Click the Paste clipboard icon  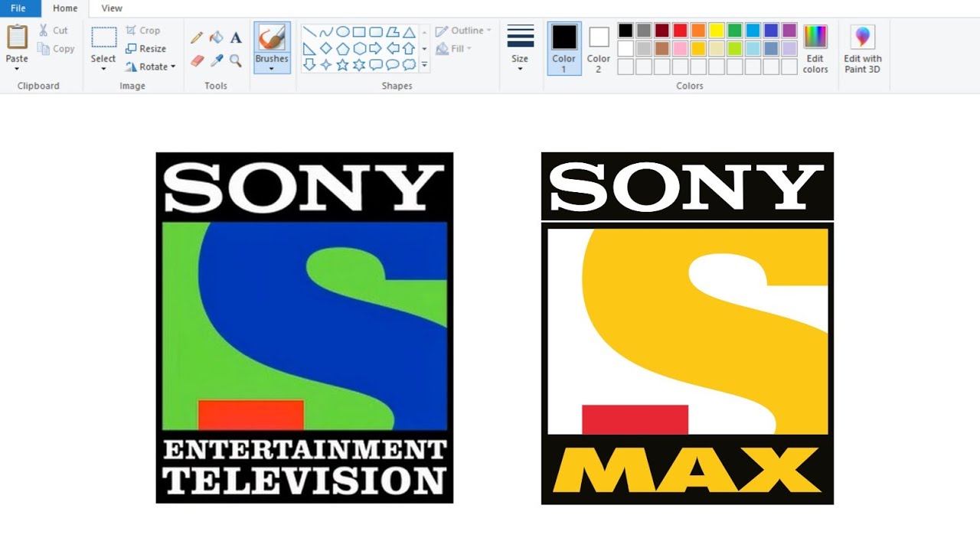(x=17, y=37)
